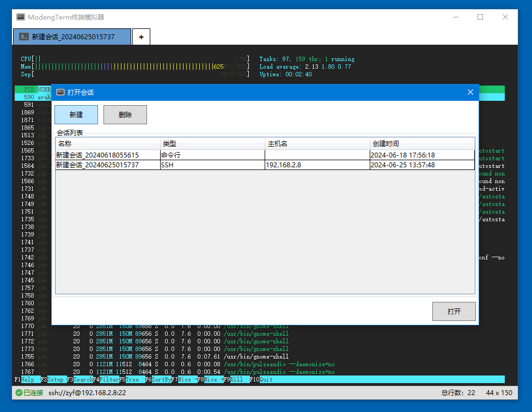
Task: Close the 打开会话 dialog
Action: pyautogui.click(x=470, y=92)
